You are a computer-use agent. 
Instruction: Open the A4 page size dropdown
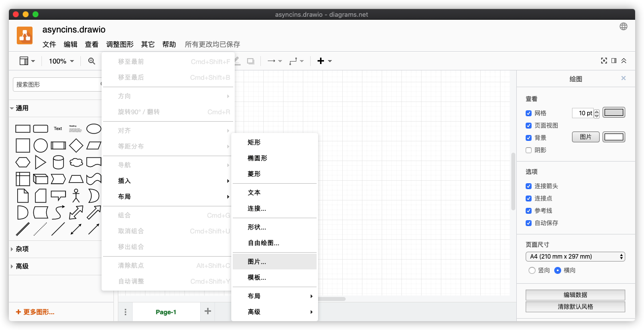coord(575,257)
